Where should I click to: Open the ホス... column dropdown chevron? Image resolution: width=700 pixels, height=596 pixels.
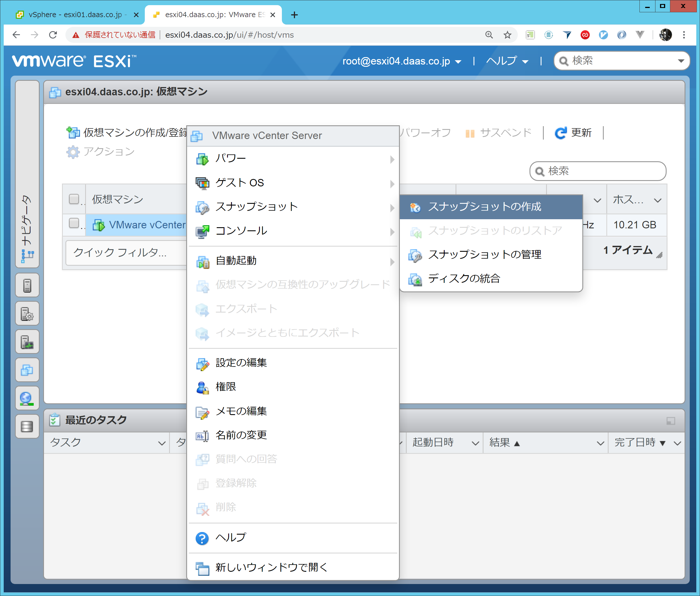point(657,200)
